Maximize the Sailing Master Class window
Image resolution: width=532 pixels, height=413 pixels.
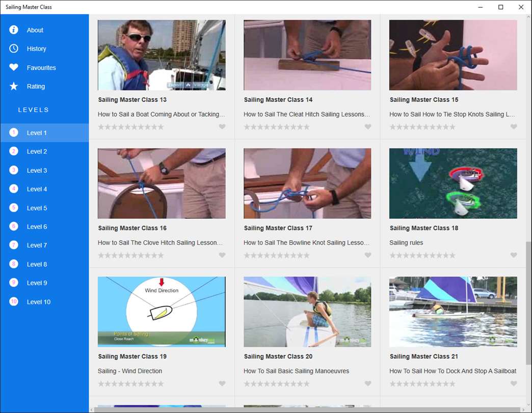(x=500, y=7)
